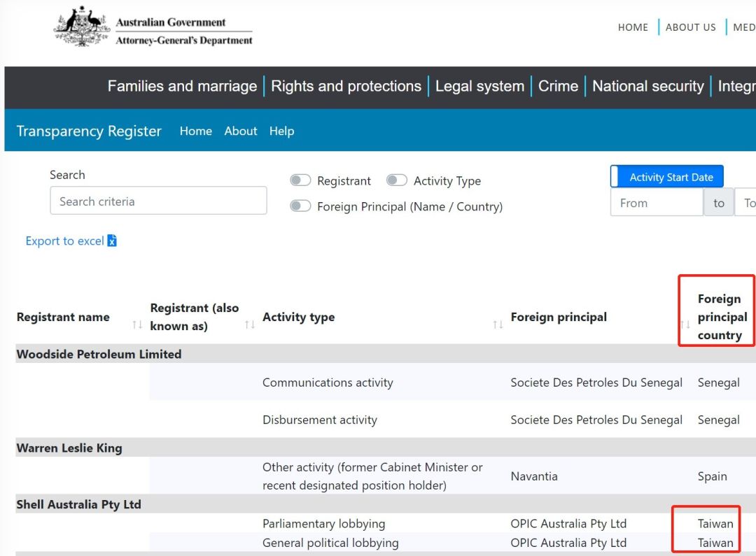Sort by Registrant (also known as) arrows
This screenshot has width=756, height=556.
coord(250,325)
